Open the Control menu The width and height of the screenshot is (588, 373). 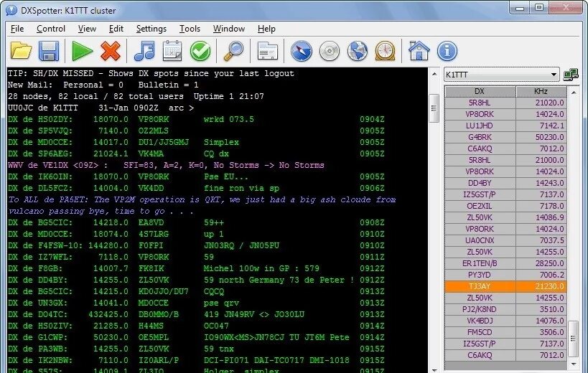[51, 29]
